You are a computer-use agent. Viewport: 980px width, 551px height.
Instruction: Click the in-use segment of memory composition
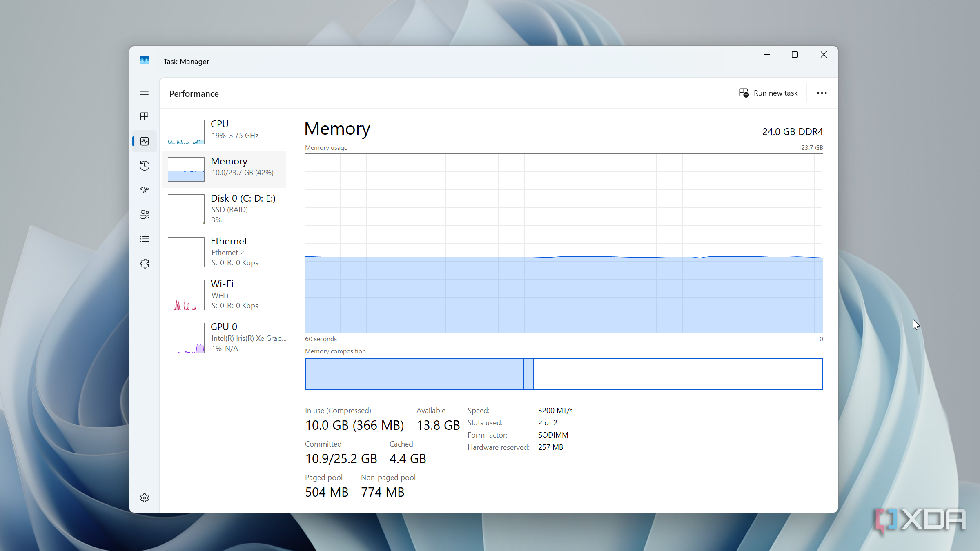click(414, 374)
